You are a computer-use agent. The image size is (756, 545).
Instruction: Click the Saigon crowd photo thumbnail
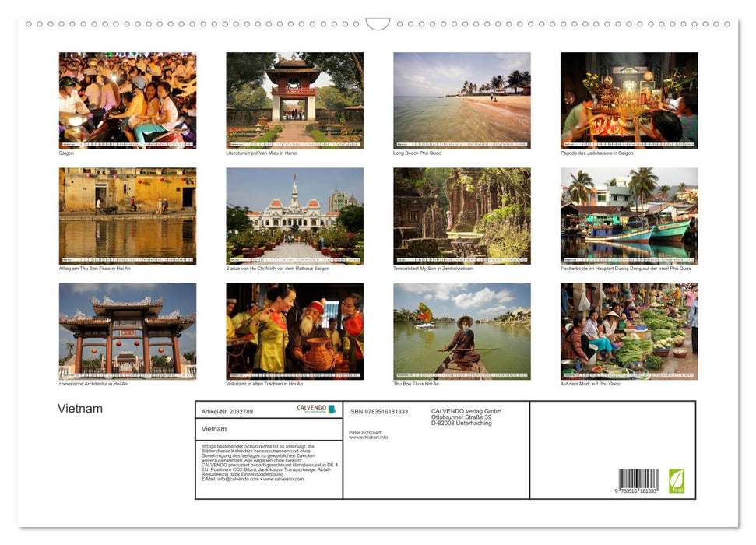pyautogui.click(x=128, y=100)
